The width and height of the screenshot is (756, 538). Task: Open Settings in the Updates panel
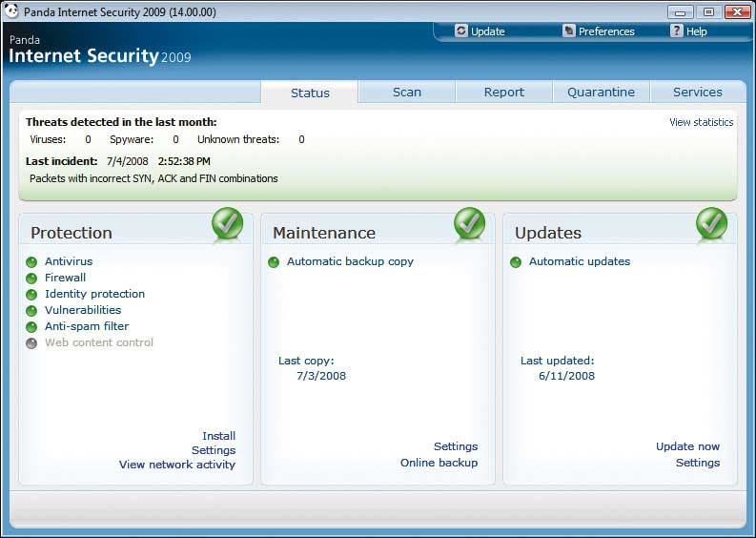click(x=698, y=463)
